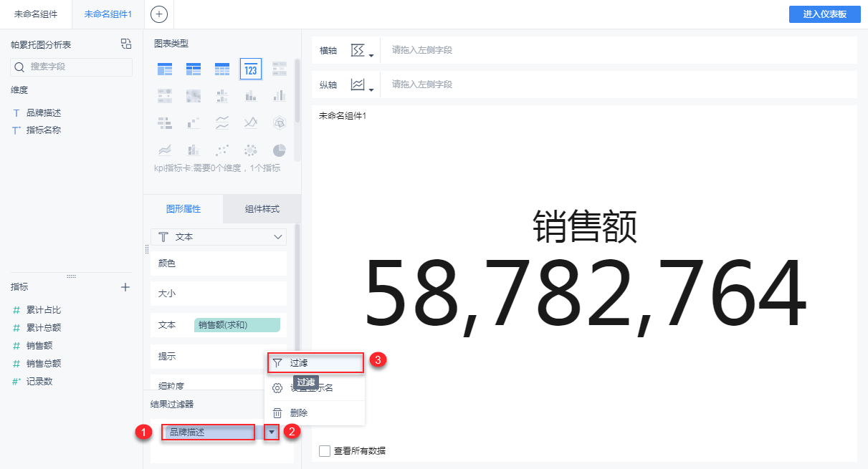Pick the partitioned column chart icon

point(222,96)
